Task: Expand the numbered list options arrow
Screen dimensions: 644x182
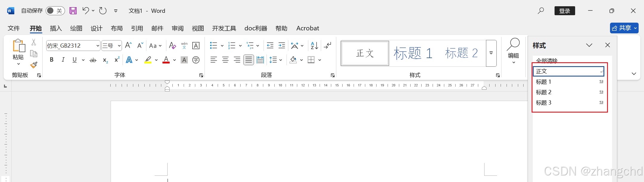Action: pos(240,46)
